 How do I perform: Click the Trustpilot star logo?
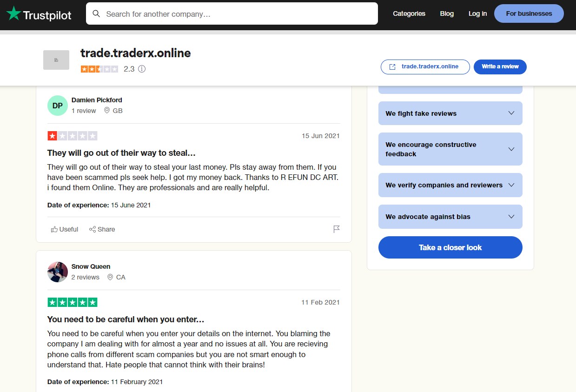click(x=14, y=14)
